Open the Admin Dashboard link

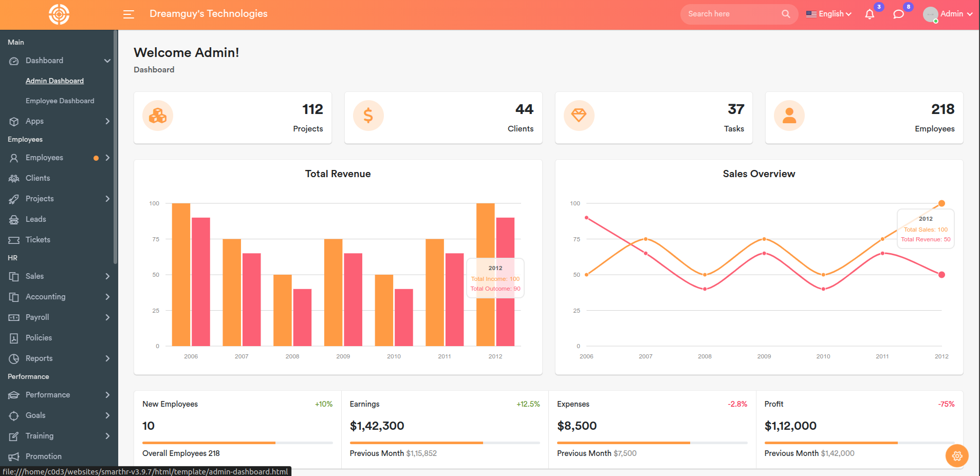54,81
